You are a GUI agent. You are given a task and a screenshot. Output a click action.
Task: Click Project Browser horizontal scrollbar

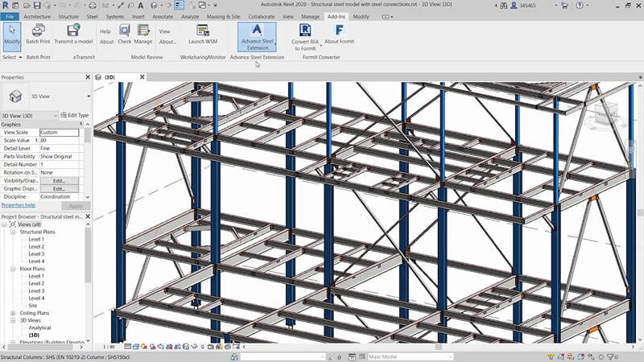pyautogui.click(x=41, y=348)
